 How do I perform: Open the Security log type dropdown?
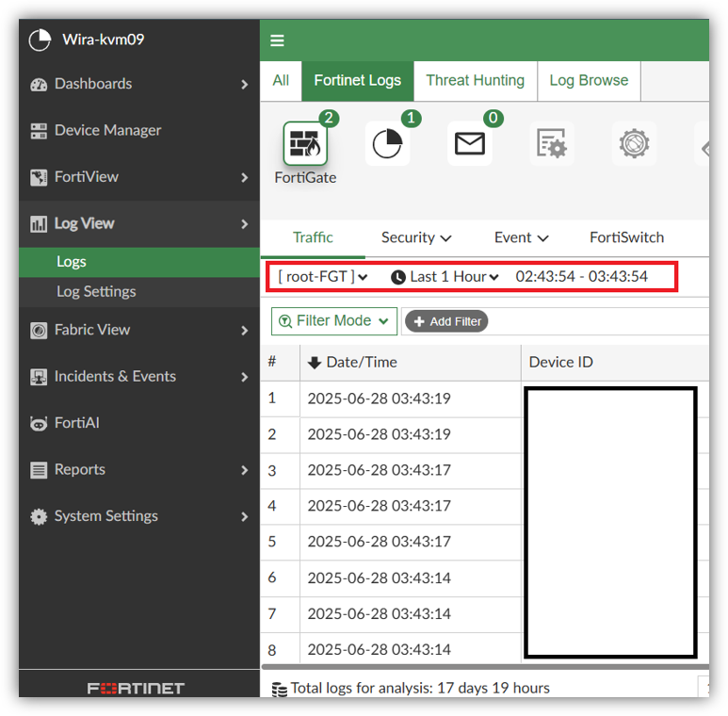click(x=416, y=237)
